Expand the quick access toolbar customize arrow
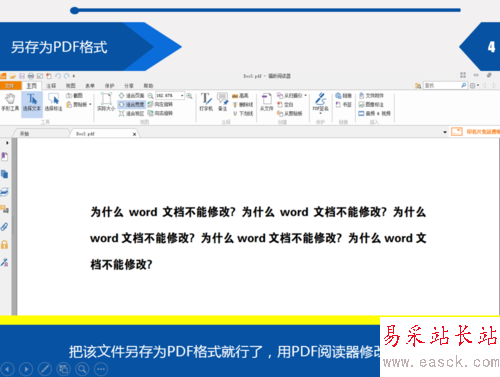This screenshot has width=500, height=377. 74,76
